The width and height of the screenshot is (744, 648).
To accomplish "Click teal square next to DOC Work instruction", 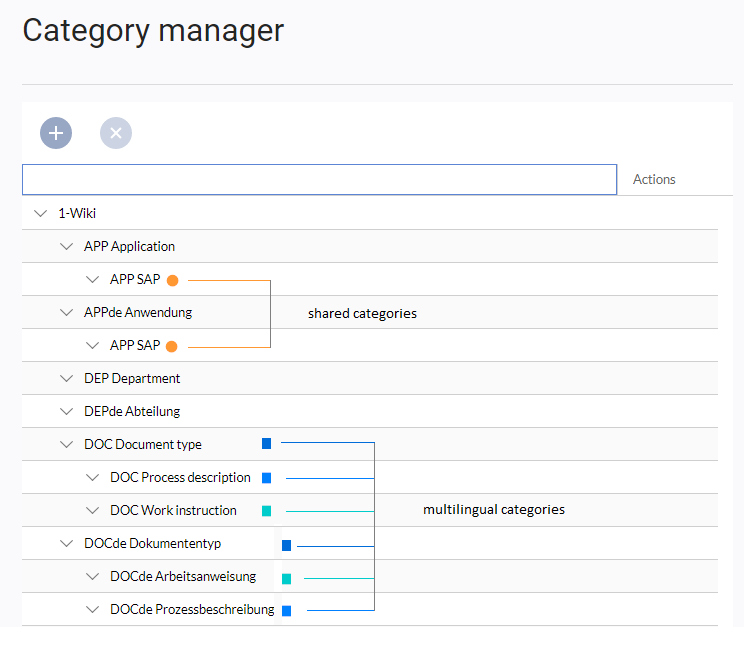I will pyautogui.click(x=267, y=511).
